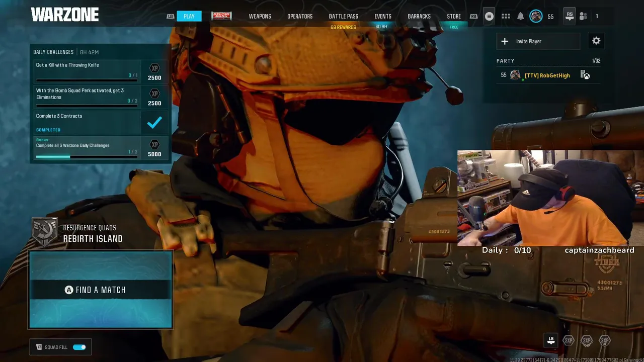Select the PLAY tab
This screenshot has height=362, width=644.
pyautogui.click(x=189, y=16)
